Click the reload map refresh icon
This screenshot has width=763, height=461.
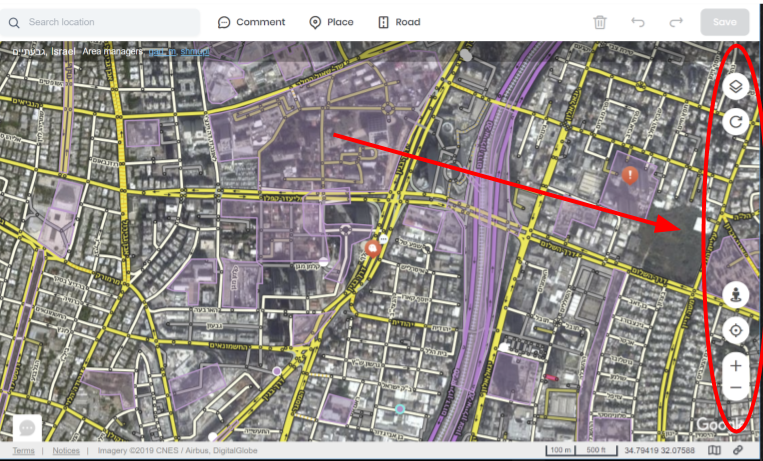(x=735, y=122)
